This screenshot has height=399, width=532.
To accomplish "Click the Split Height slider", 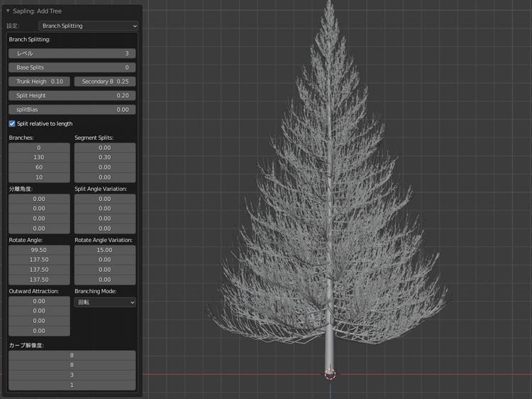I will (x=72, y=96).
